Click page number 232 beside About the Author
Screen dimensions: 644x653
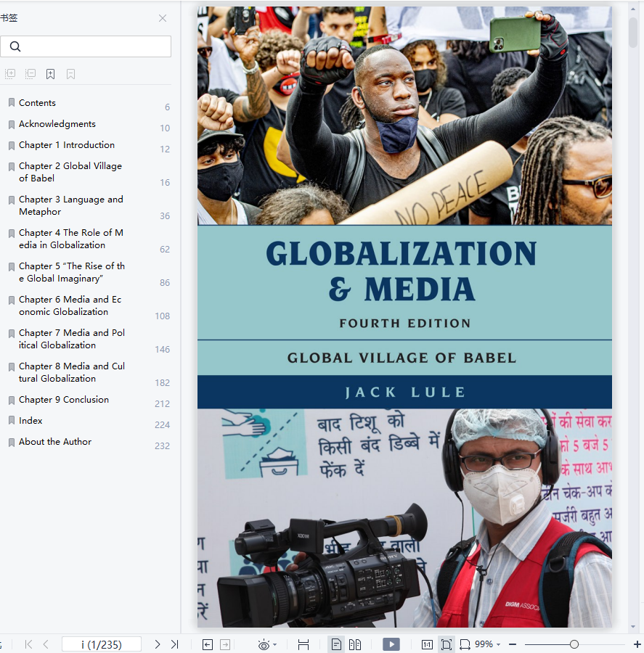point(162,445)
